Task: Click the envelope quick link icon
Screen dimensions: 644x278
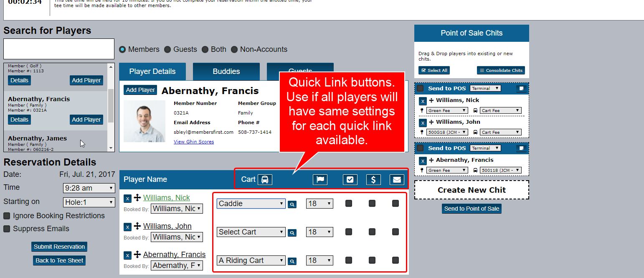Action: point(397,179)
